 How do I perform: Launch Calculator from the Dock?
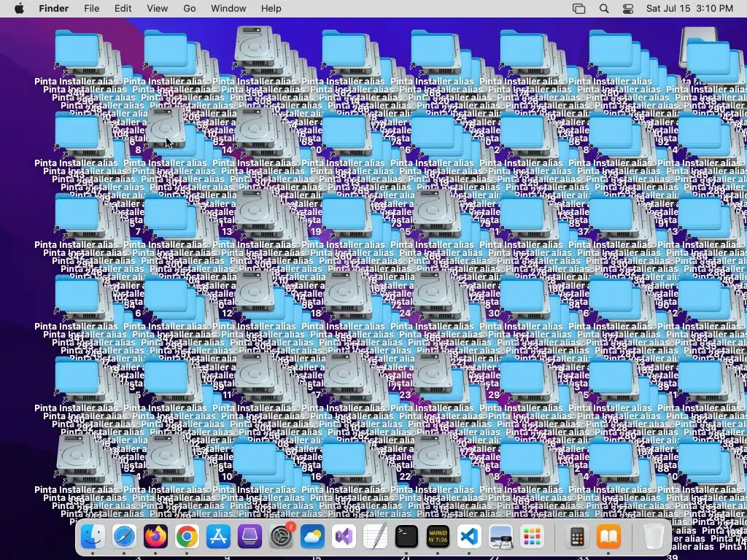(578, 537)
